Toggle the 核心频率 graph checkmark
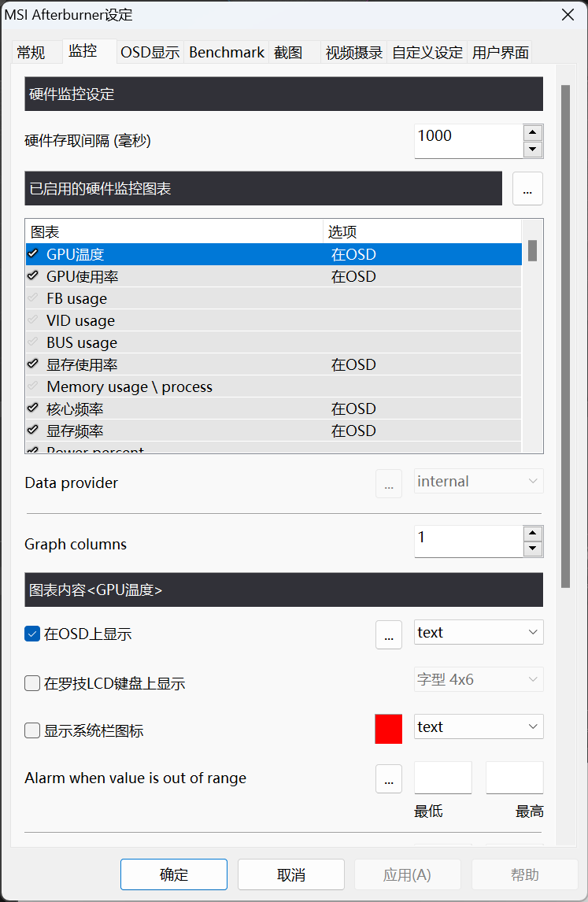 (x=33, y=408)
